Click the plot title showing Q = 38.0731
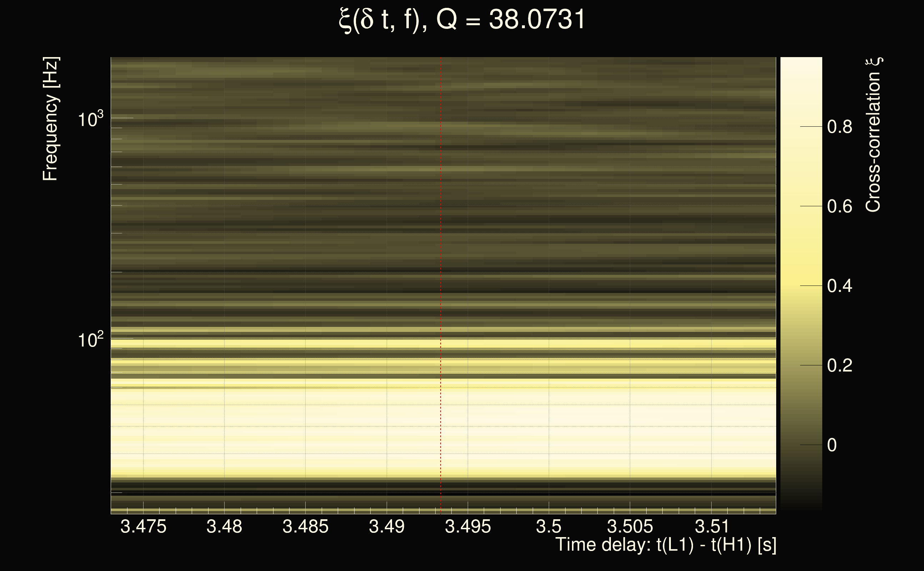This screenshot has width=924, height=571. (462, 20)
